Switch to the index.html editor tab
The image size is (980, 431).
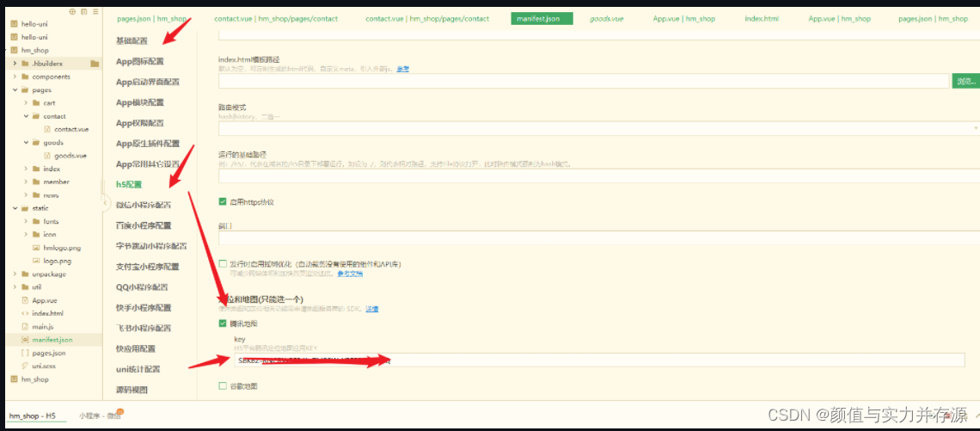[762, 19]
